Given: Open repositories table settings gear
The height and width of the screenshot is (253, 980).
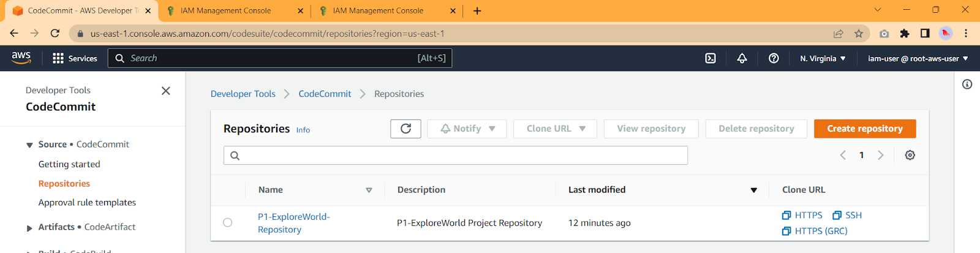Looking at the screenshot, I should tap(910, 155).
